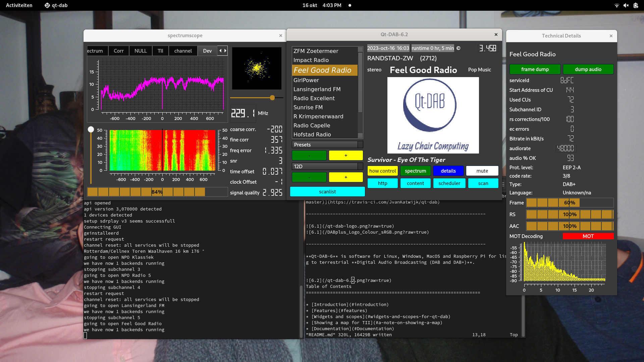Click the constellation IQ scope display

(257, 68)
